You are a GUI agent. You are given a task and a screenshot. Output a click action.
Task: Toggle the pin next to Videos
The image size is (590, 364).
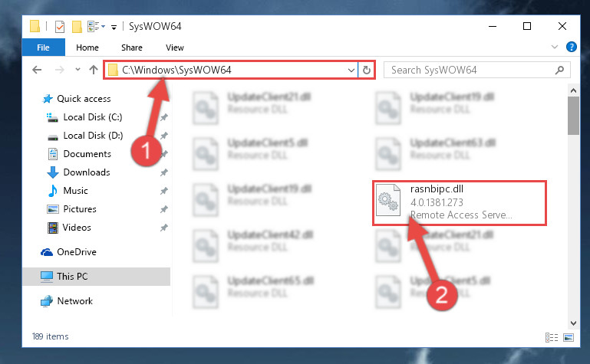[164, 228]
